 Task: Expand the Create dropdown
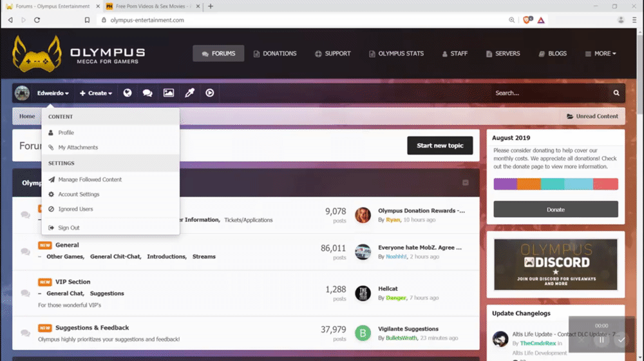[96, 93]
